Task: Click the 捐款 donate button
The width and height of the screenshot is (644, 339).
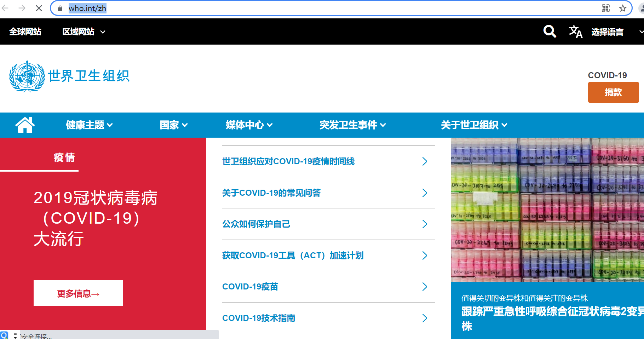Action: pos(613,92)
